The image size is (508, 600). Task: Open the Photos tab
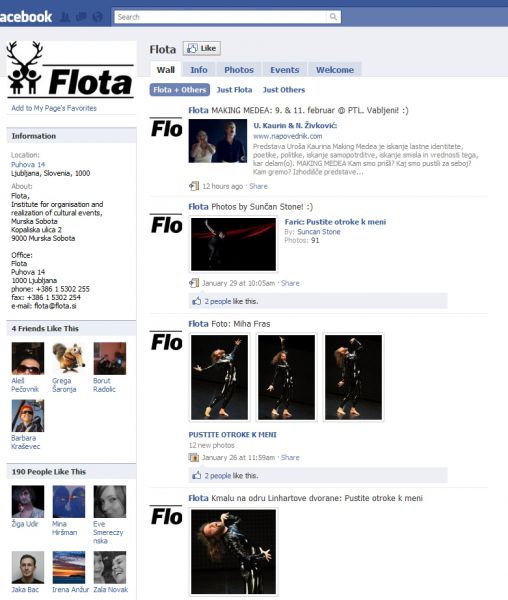pyautogui.click(x=239, y=70)
